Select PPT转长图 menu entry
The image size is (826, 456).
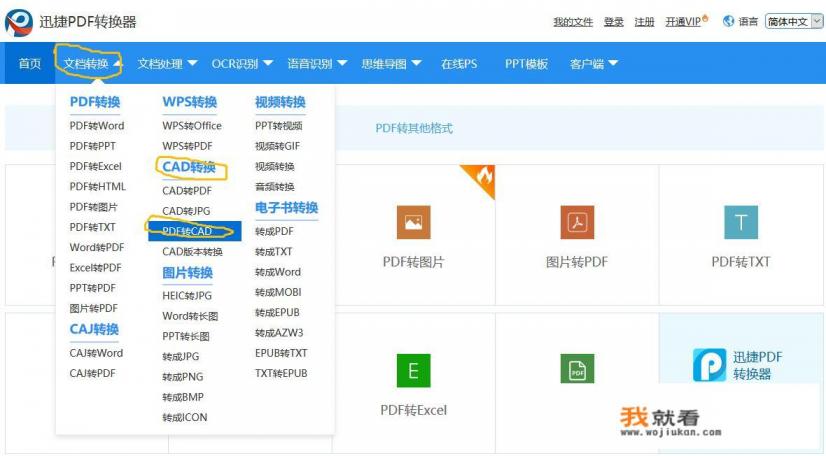185,336
